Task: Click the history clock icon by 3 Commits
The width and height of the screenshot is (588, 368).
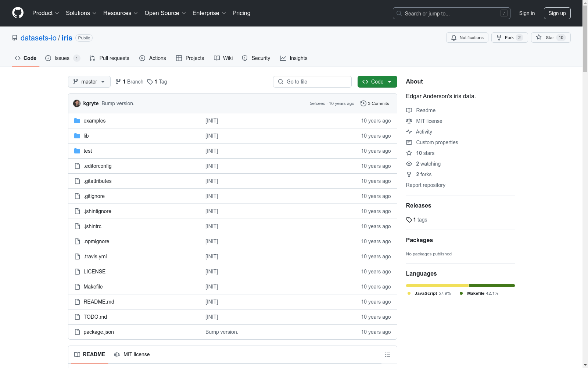Action: pos(363,103)
